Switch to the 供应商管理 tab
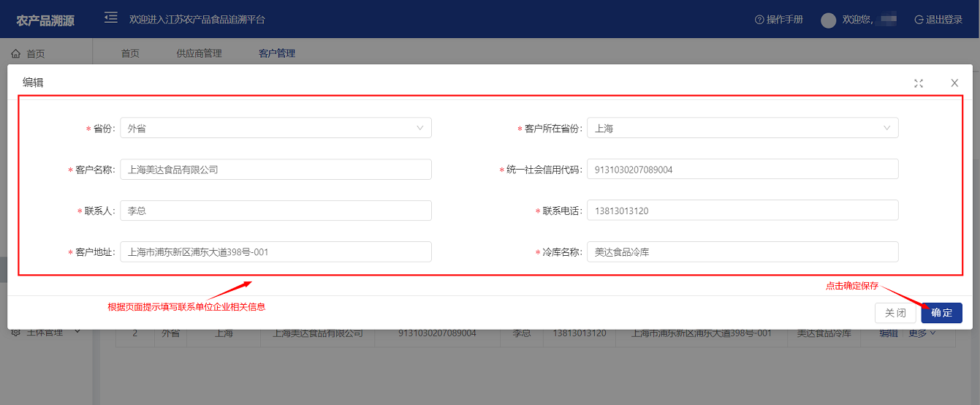This screenshot has width=980, height=405. click(199, 53)
